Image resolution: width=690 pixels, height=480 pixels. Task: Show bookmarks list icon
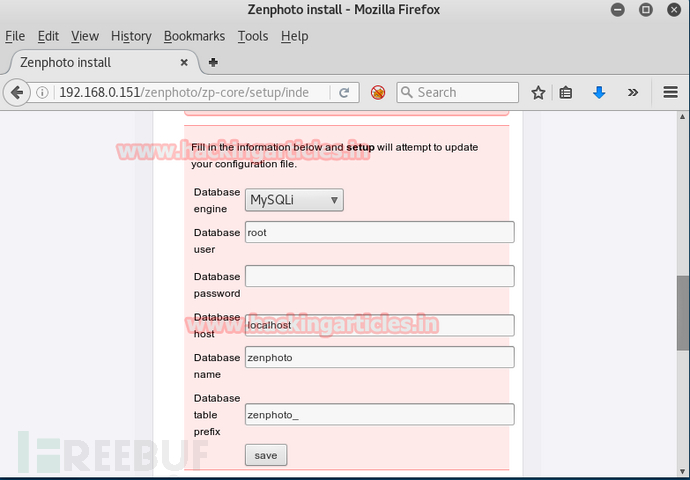click(x=565, y=92)
